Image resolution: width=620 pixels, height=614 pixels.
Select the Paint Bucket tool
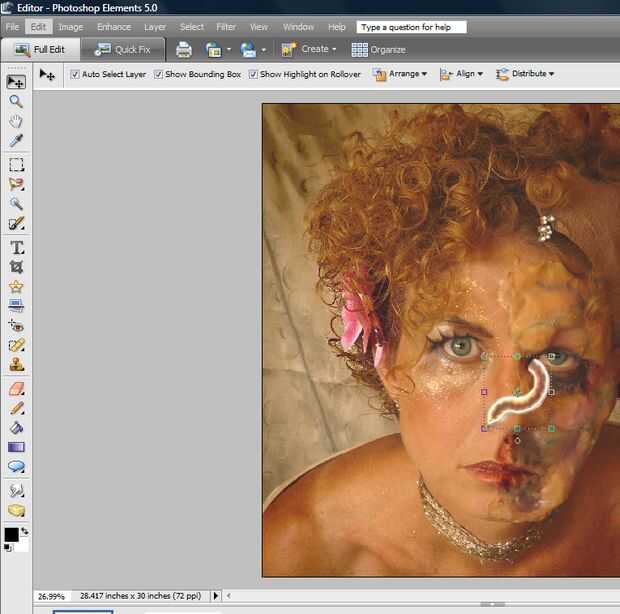pyautogui.click(x=16, y=427)
